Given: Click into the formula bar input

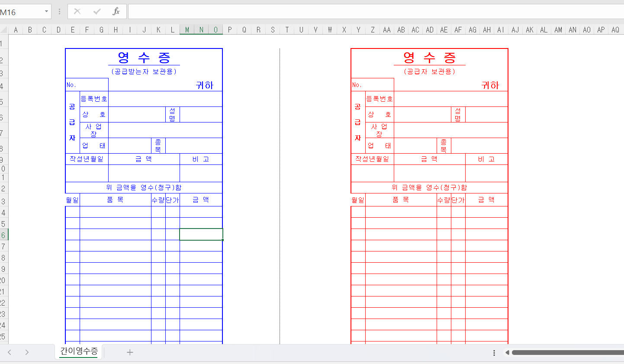Looking at the screenshot, I should [376, 12].
